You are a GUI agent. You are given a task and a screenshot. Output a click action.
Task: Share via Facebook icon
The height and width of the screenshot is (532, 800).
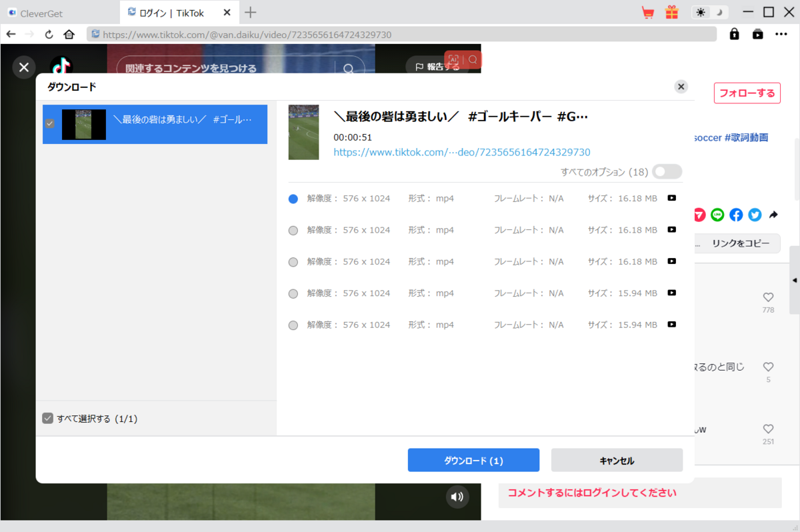(x=736, y=215)
